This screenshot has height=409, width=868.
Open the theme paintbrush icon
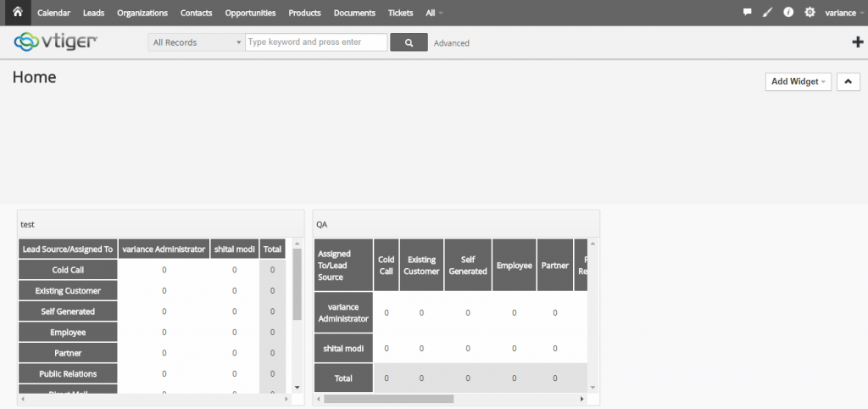tap(767, 12)
